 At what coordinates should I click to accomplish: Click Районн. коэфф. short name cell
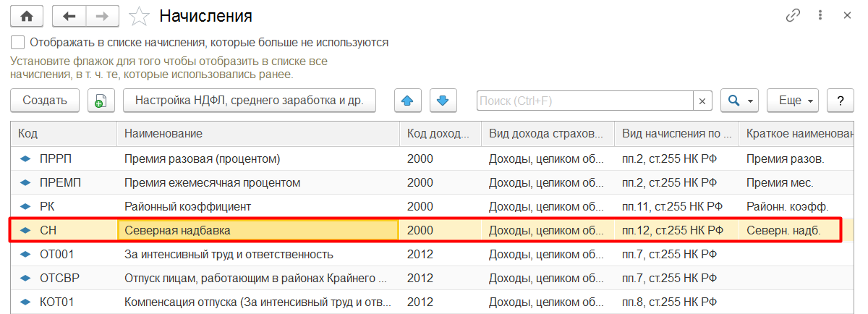(x=796, y=206)
